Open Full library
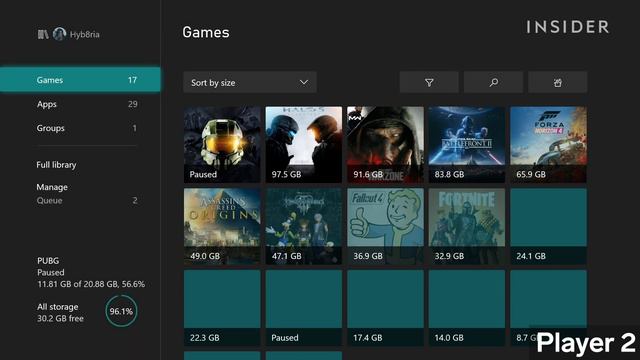 point(56,165)
